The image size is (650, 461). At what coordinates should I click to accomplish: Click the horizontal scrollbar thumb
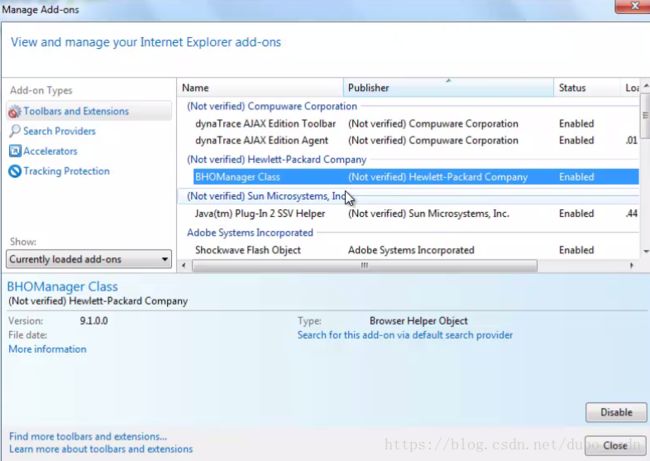[364, 265]
